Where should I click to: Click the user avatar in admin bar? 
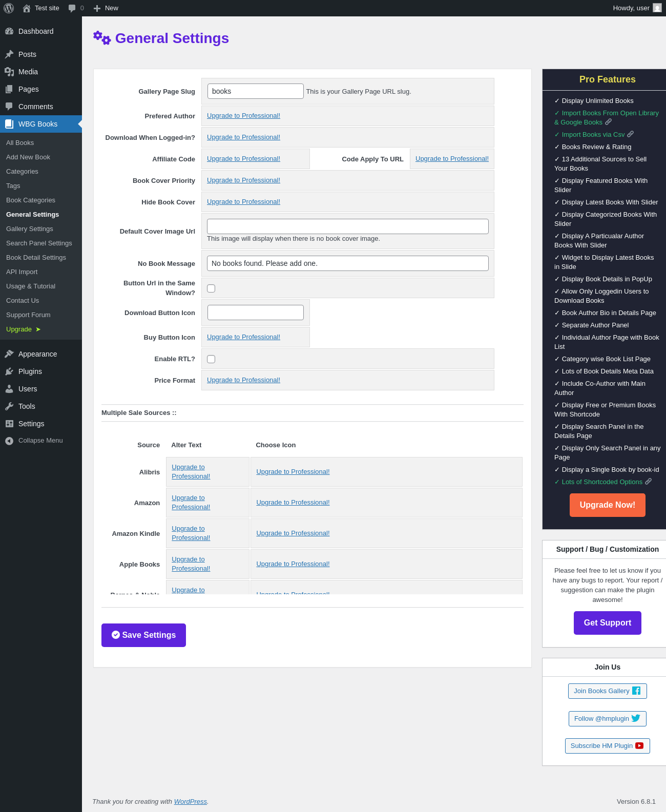point(657,8)
